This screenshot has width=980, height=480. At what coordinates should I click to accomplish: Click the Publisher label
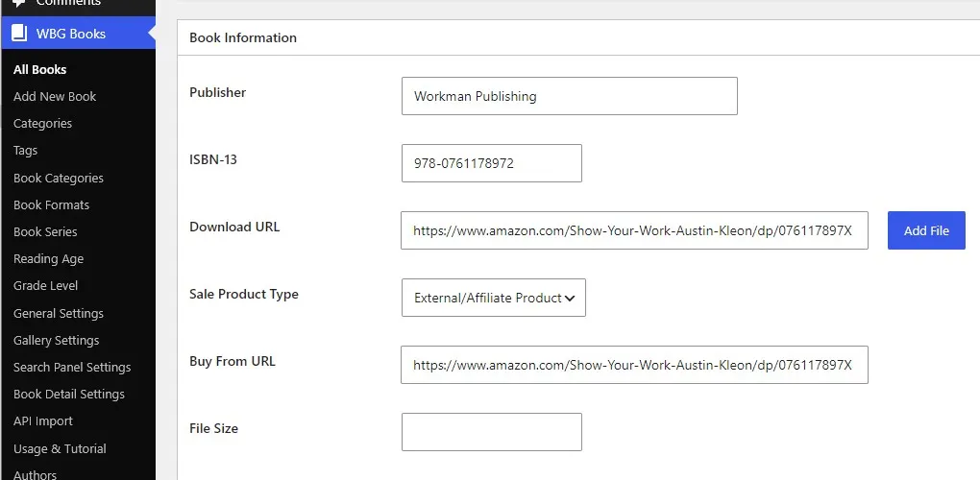[x=217, y=92]
